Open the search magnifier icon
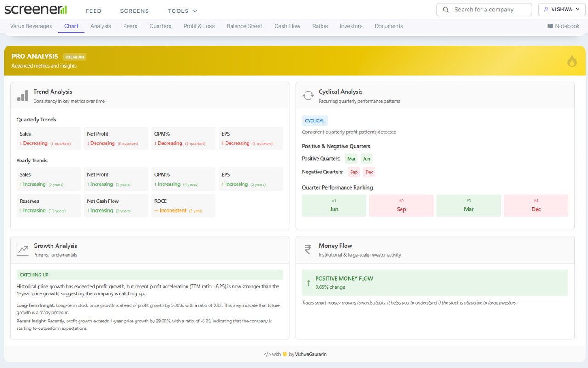588x368 pixels. tap(445, 9)
